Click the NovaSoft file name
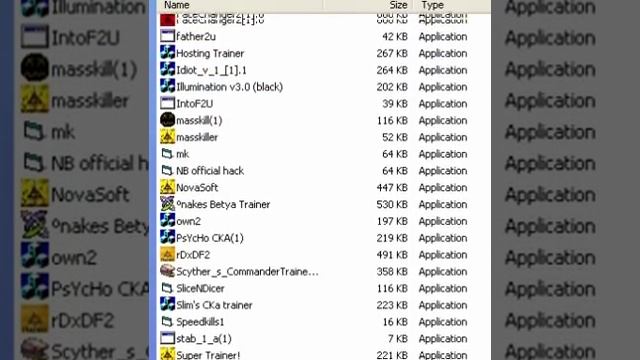 [x=197, y=187]
